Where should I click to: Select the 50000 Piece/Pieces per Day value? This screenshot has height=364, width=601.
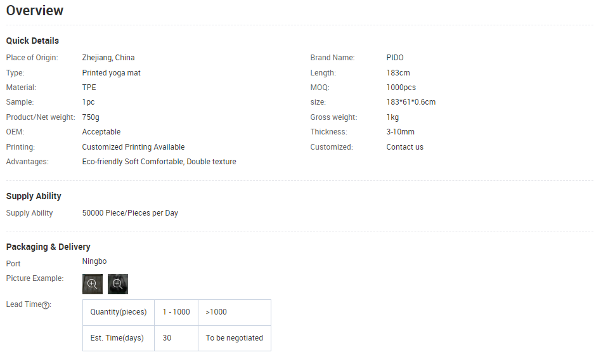pos(130,213)
